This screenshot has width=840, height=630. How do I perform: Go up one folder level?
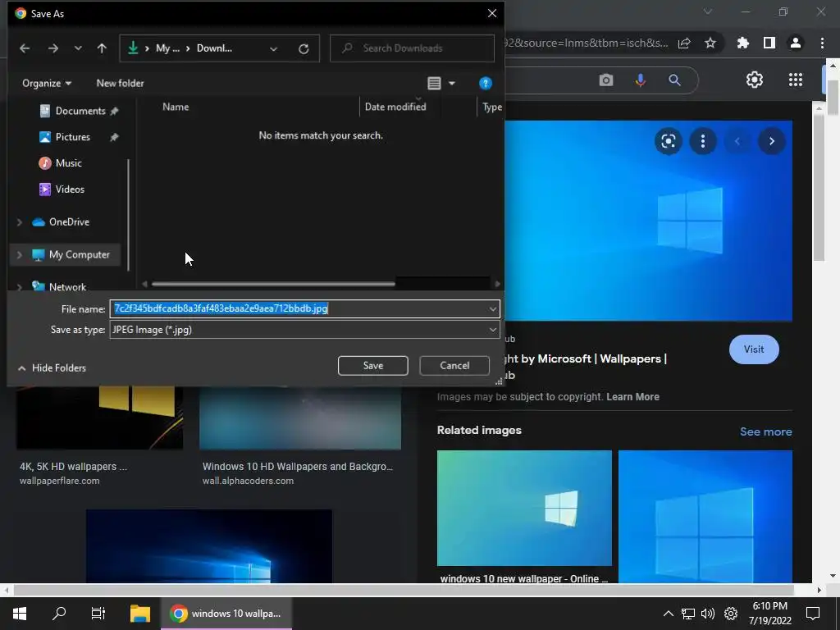(102, 48)
